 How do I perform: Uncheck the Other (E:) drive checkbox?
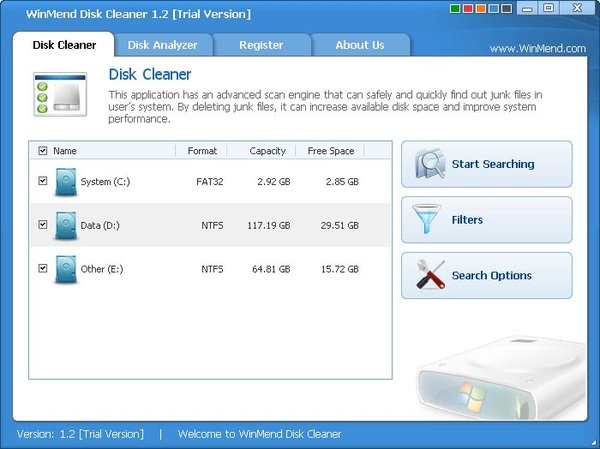pos(42,268)
